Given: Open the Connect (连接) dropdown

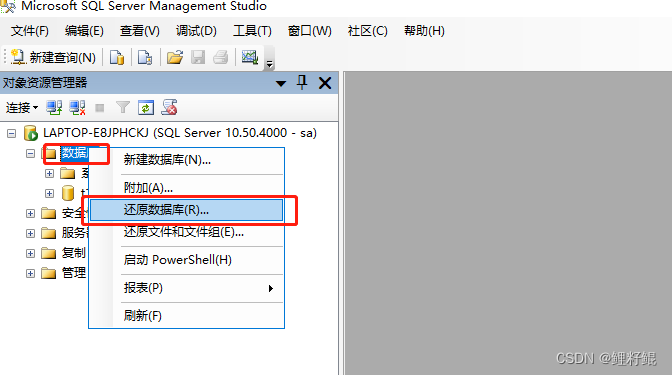Looking at the screenshot, I should pos(22,108).
